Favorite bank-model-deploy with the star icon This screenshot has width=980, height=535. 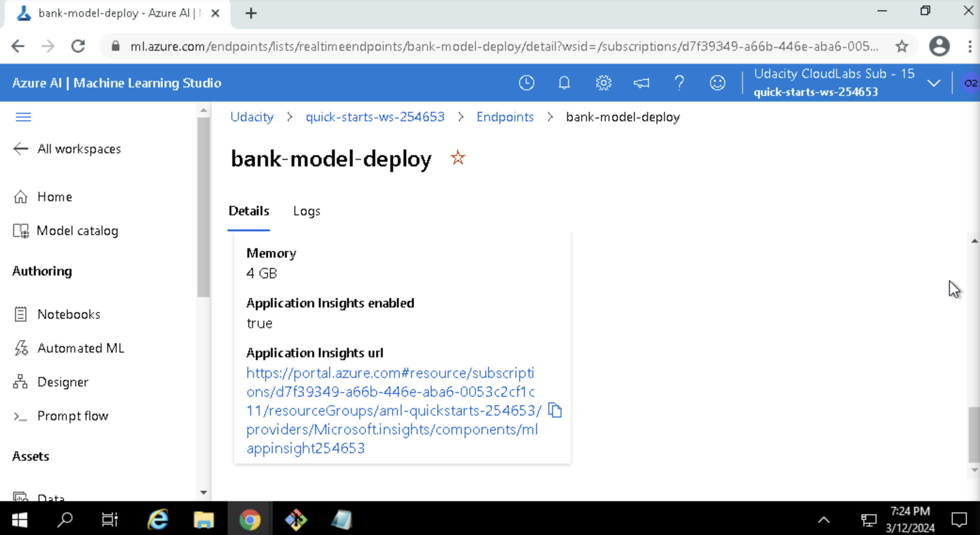(458, 158)
